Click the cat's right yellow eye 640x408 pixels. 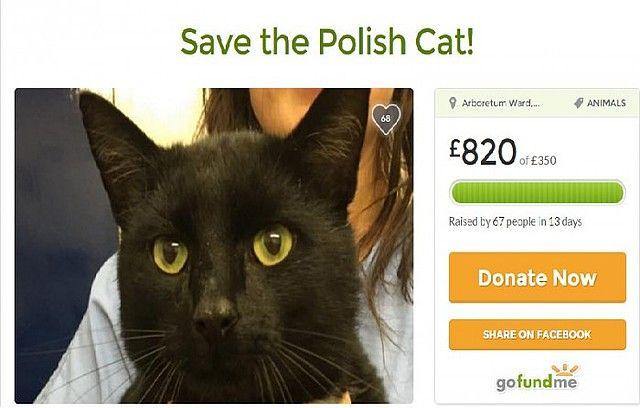click(x=170, y=254)
